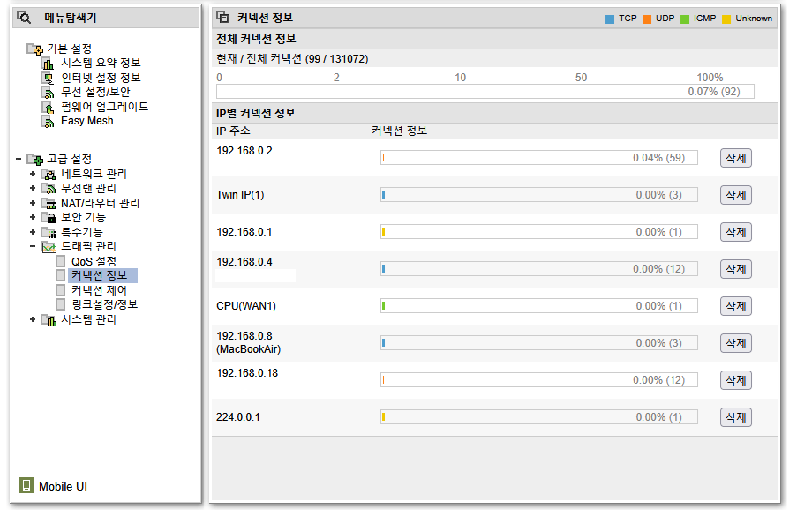Delete connections for 192.168.0.2

point(736,158)
